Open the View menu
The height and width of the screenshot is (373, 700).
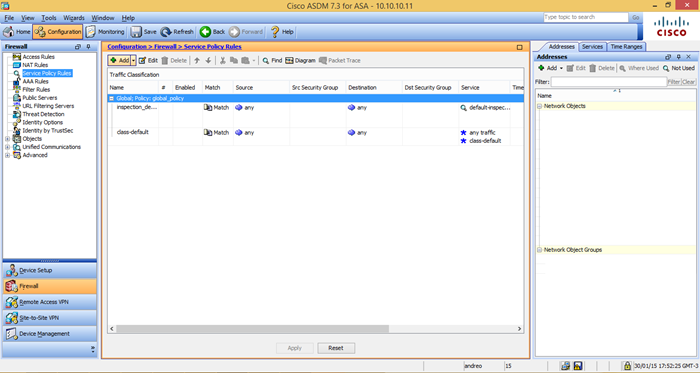coord(28,18)
